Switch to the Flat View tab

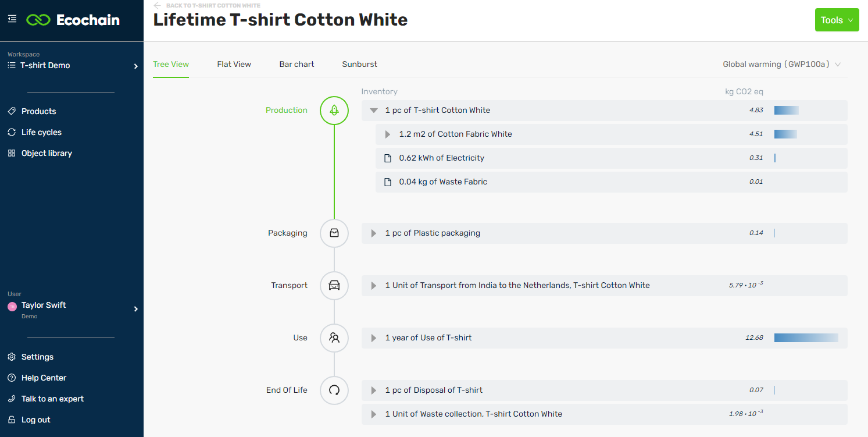pyautogui.click(x=234, y=65)
